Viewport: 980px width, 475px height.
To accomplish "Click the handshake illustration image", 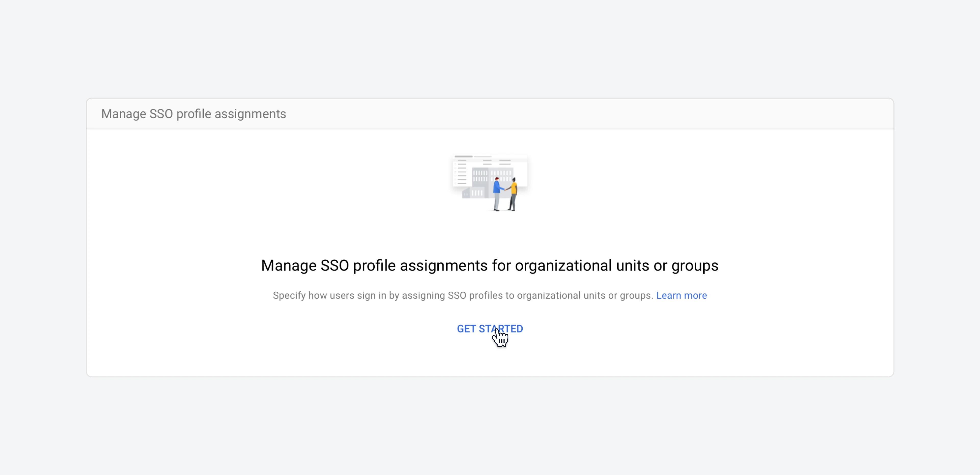I will 490,183.
